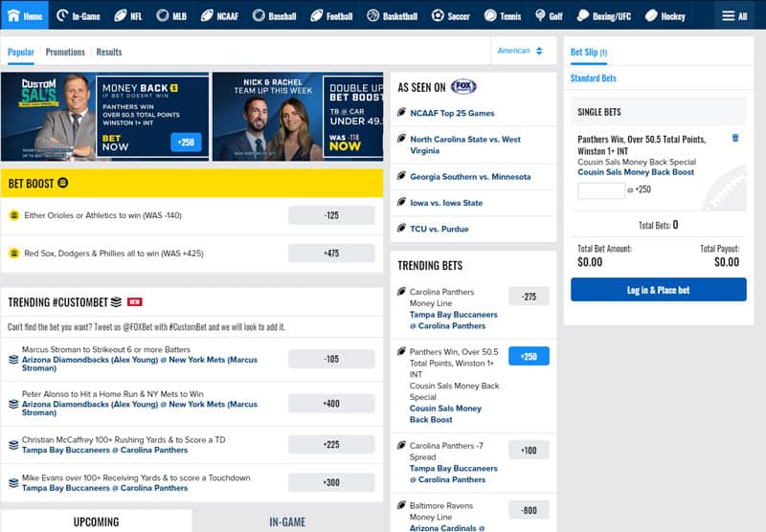
Task: Open Tampa Bay Buccaneers @ Carolina Panthers under McCaffrey
Action: (104, 450)
